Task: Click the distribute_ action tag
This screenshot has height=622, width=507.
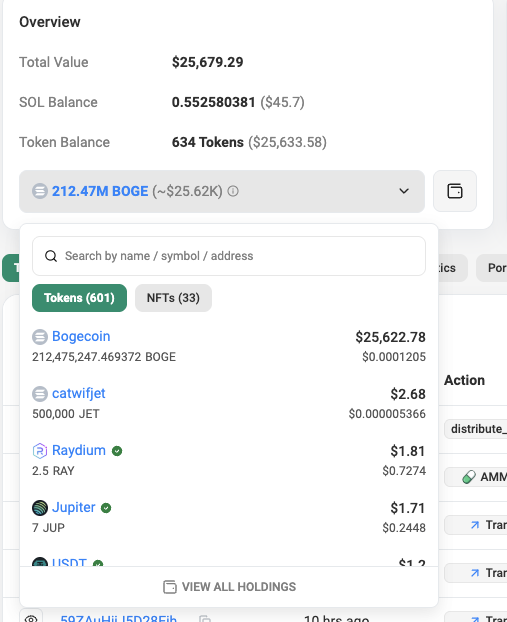Action: 476,429
